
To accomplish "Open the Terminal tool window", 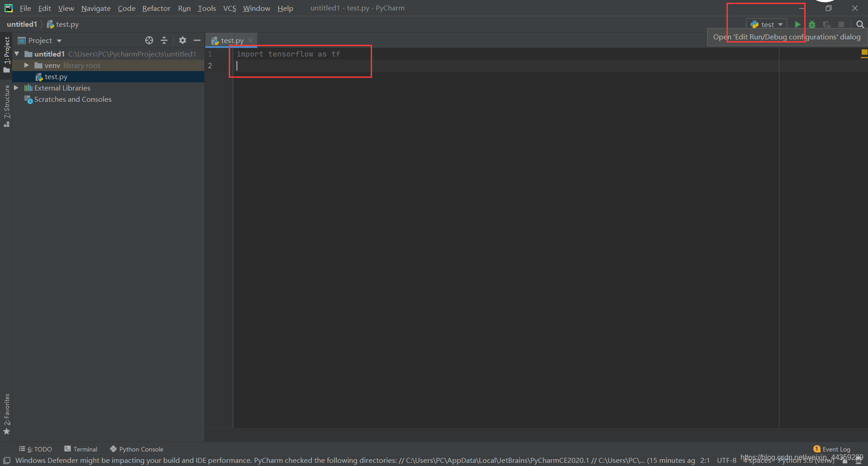I will point(81,449).
